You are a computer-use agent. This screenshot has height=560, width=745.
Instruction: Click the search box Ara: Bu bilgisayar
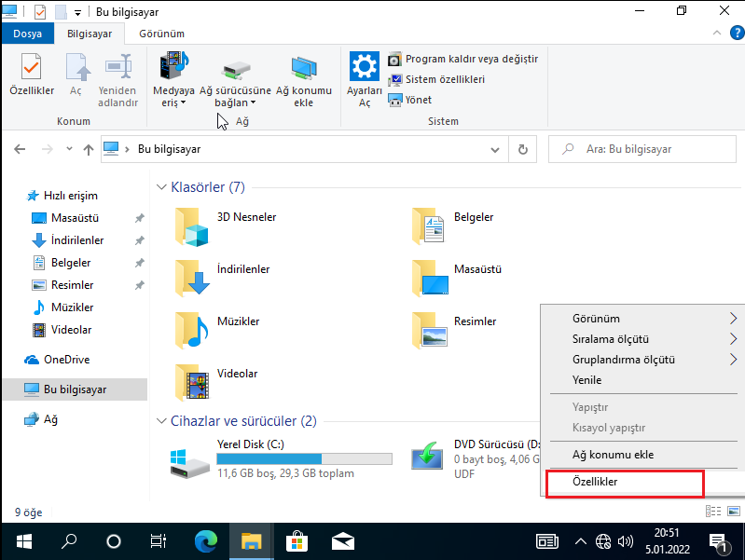642,149
